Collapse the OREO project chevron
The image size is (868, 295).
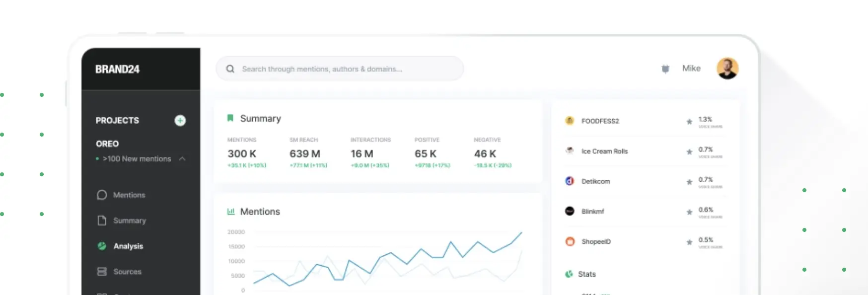pyautogui.click(x=182, y=159)
